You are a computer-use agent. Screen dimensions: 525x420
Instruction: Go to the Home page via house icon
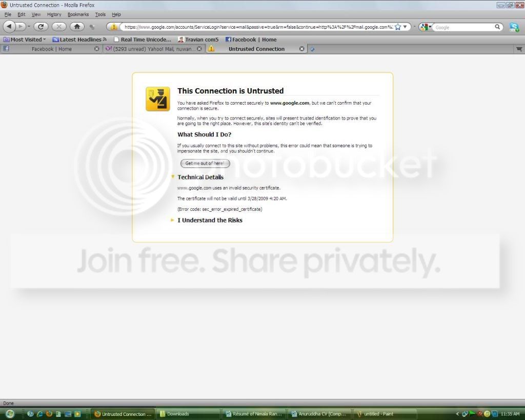point(77,27)
